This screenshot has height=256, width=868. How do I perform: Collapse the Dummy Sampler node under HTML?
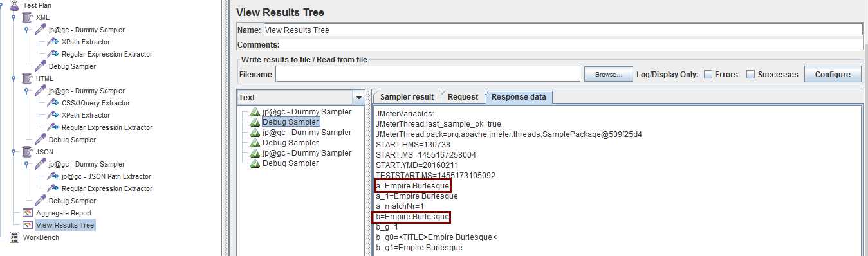26,91
